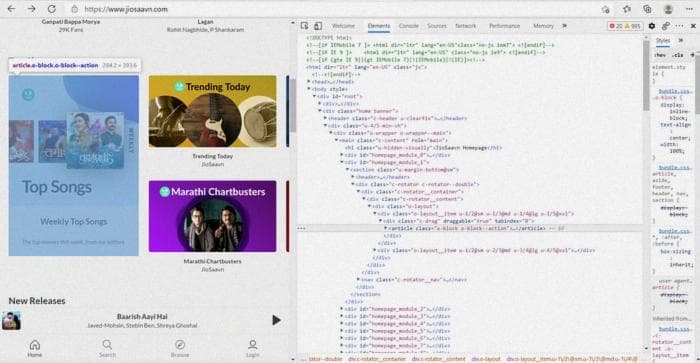
Task: Open the Trending Today playlist thumbnail
Action: click(x=212, y=111)
